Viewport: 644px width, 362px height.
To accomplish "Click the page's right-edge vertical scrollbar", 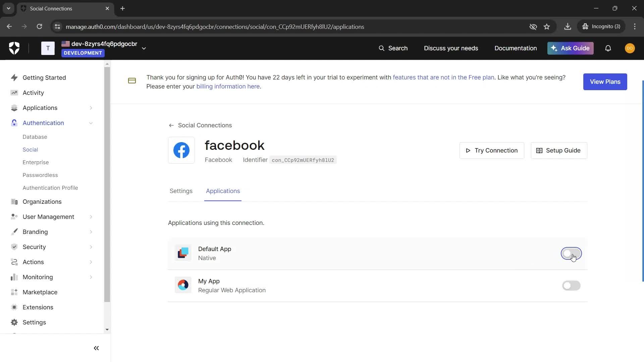I will coord(643,181).
